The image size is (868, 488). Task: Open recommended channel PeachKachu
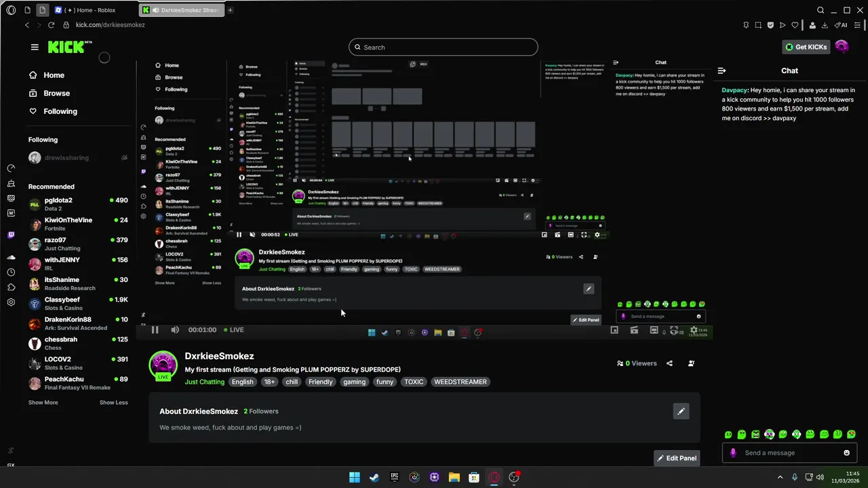coord(78,383)
